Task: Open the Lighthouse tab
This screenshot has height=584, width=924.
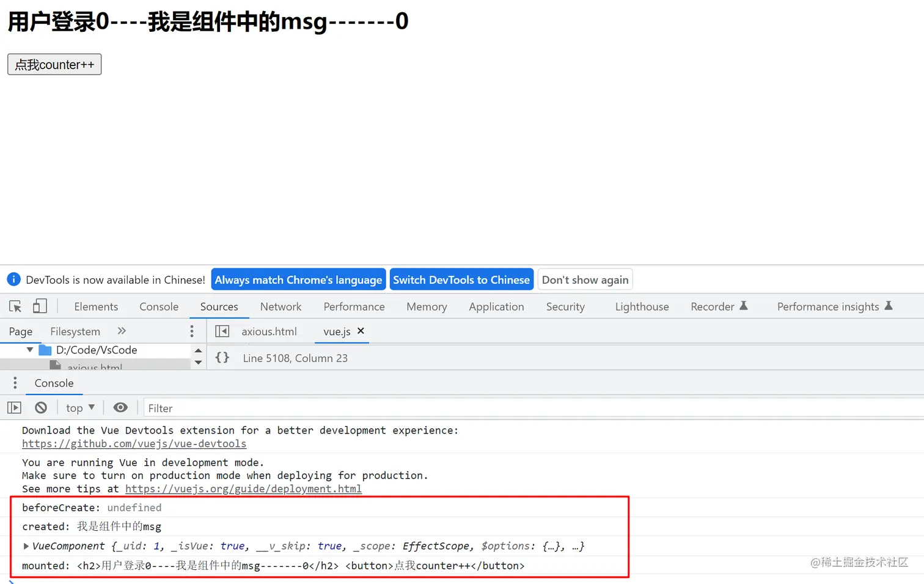Action: [642, 306]
